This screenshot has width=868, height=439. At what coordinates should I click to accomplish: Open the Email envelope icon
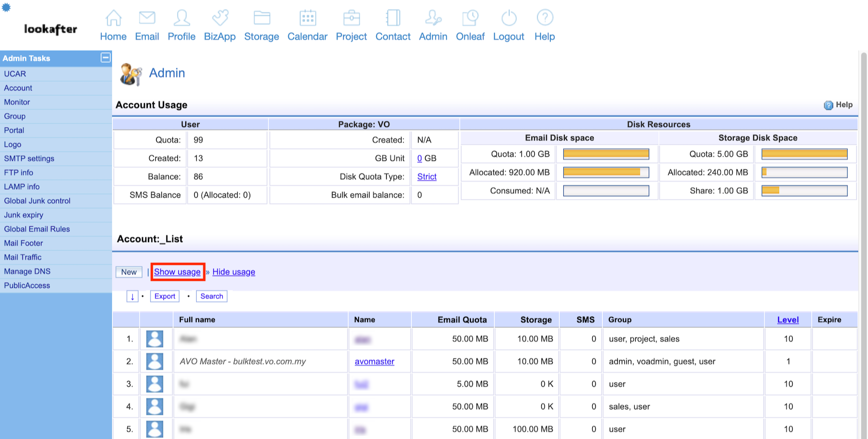click(x=147, y=18)
